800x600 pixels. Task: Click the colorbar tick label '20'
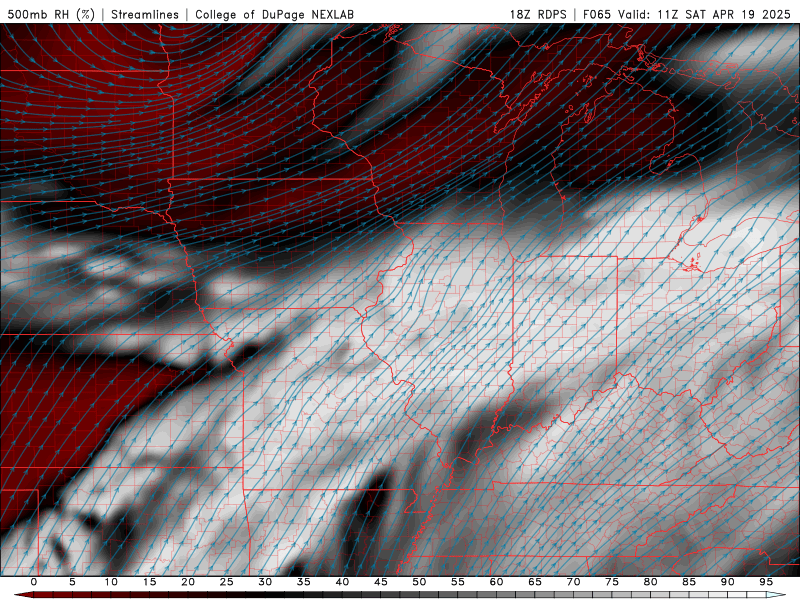point(188,582)
